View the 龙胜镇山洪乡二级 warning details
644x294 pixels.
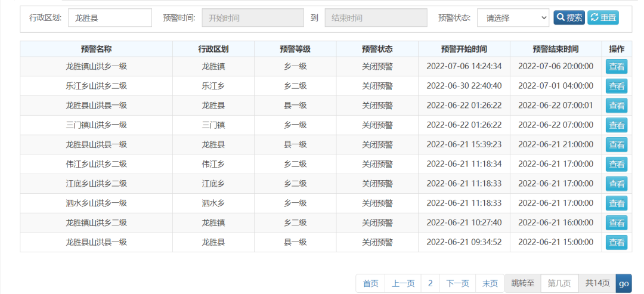(x=616, y=223)
